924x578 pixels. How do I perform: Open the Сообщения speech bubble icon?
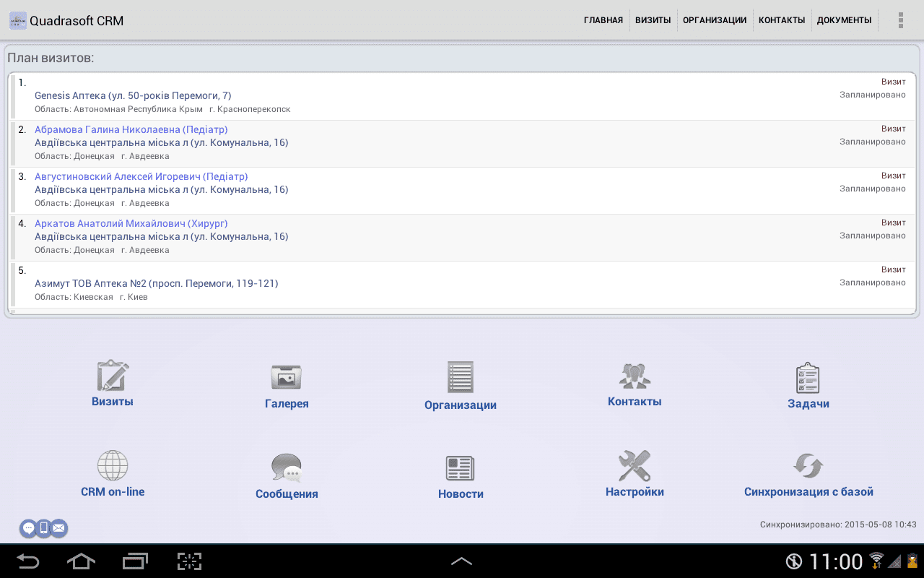point(287,467)
